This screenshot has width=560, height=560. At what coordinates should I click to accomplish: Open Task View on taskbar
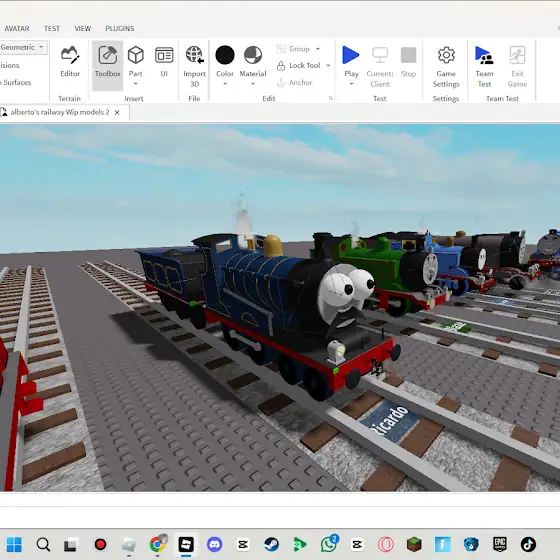[70, 545]
